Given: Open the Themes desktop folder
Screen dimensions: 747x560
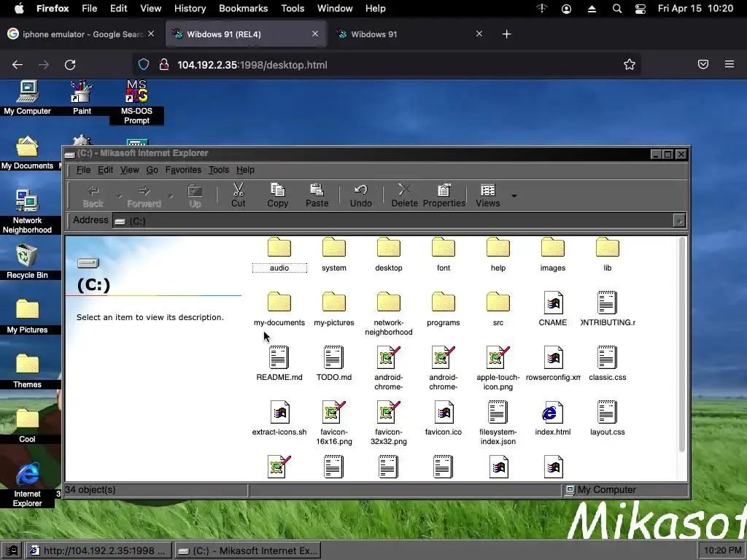Looking at the screenshot, I should click(x=27, y=371).
